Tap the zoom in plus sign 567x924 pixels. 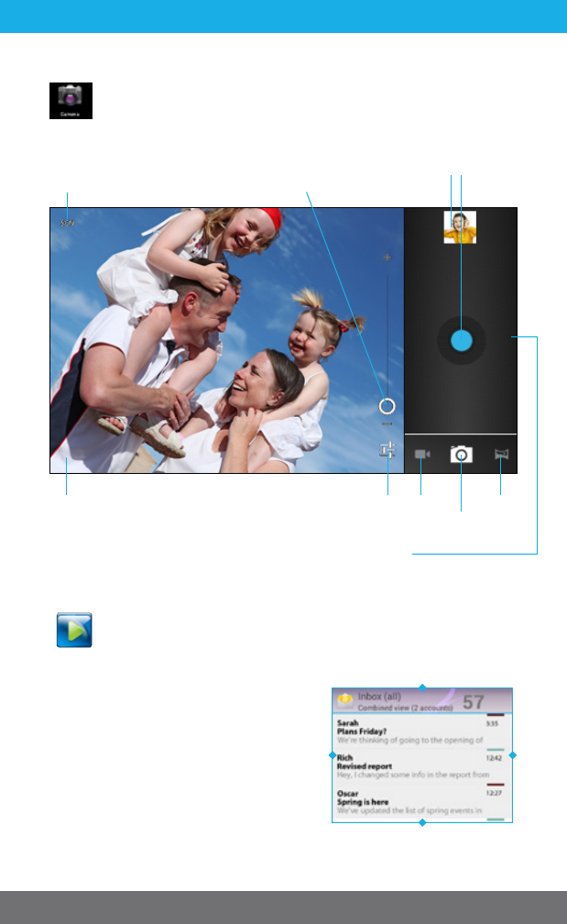click(387, 257)
